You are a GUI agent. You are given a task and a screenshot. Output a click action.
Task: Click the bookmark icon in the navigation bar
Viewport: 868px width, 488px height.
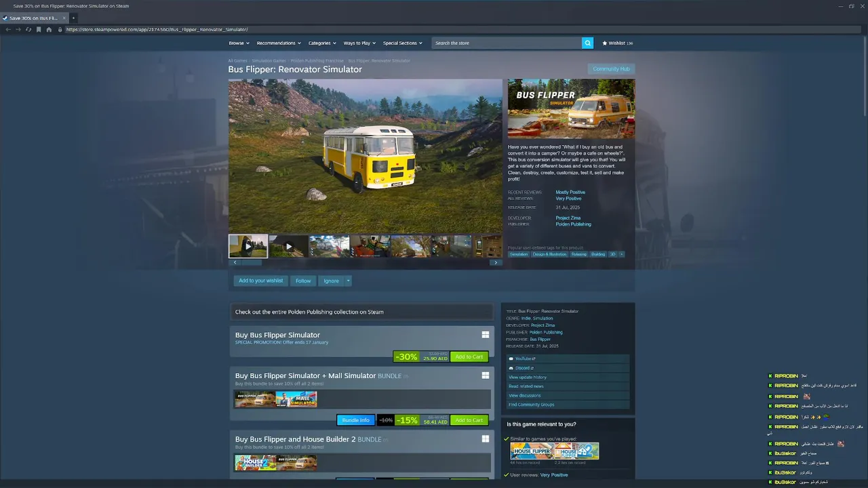click(39, 29)
